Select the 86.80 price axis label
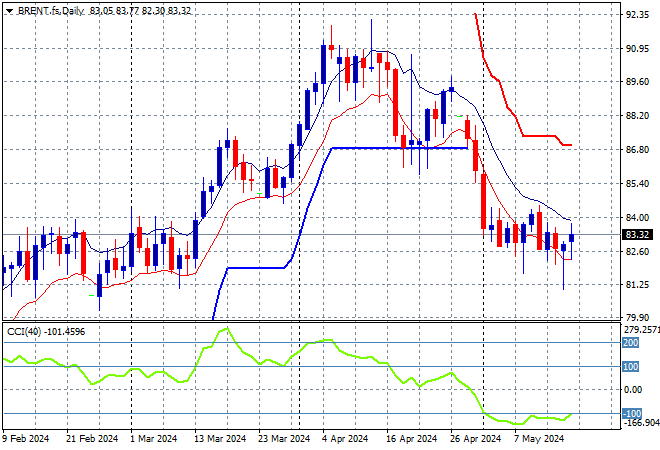The width and height of the screenshot is (660, 450). click(x=636, y=150)
